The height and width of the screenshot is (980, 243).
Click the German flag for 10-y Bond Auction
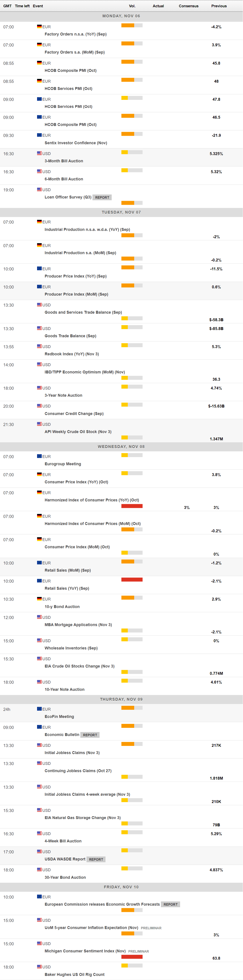[39, 599]
